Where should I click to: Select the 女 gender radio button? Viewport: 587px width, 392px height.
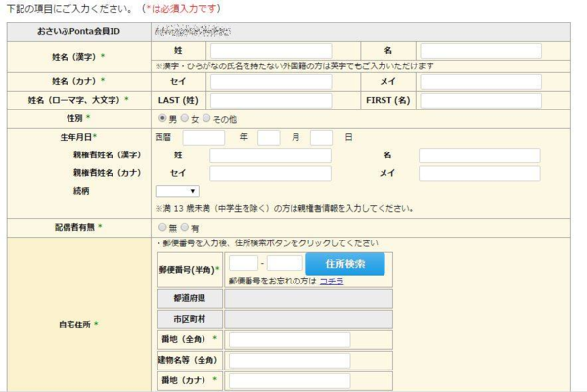[x=185, y=118]
